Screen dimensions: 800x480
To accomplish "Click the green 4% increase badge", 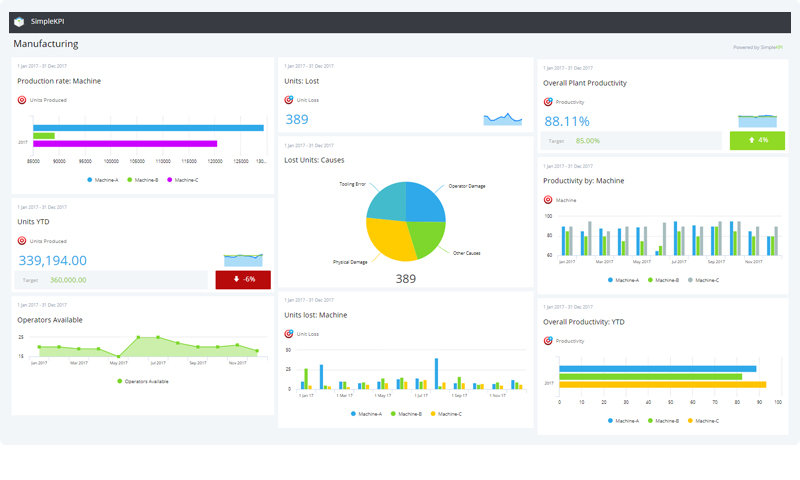I will point(757,141).
